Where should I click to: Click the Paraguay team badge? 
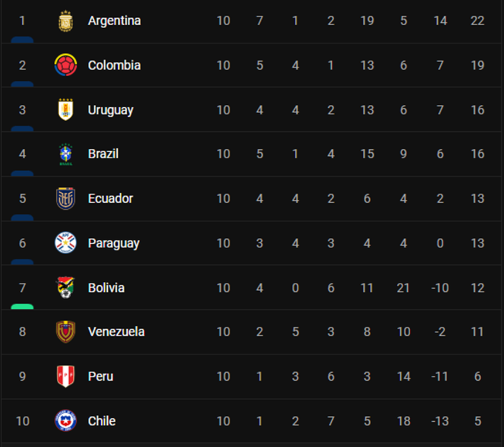pos(65,243)
